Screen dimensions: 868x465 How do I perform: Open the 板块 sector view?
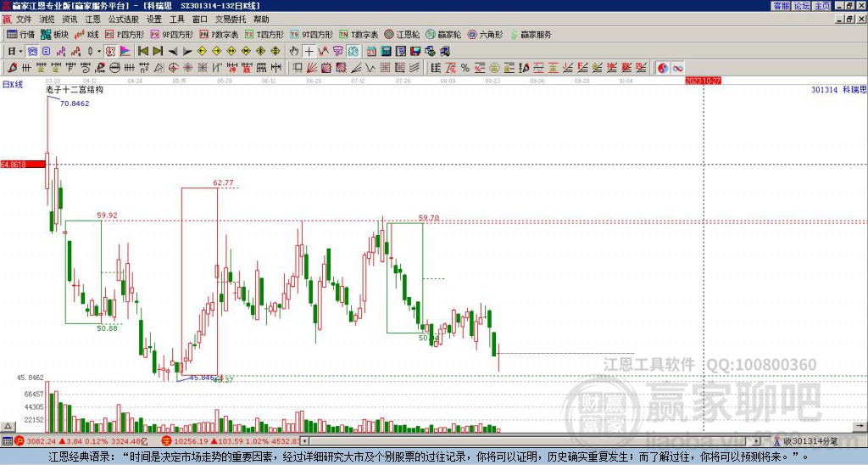pyautogui.click(x=54, y=34)
